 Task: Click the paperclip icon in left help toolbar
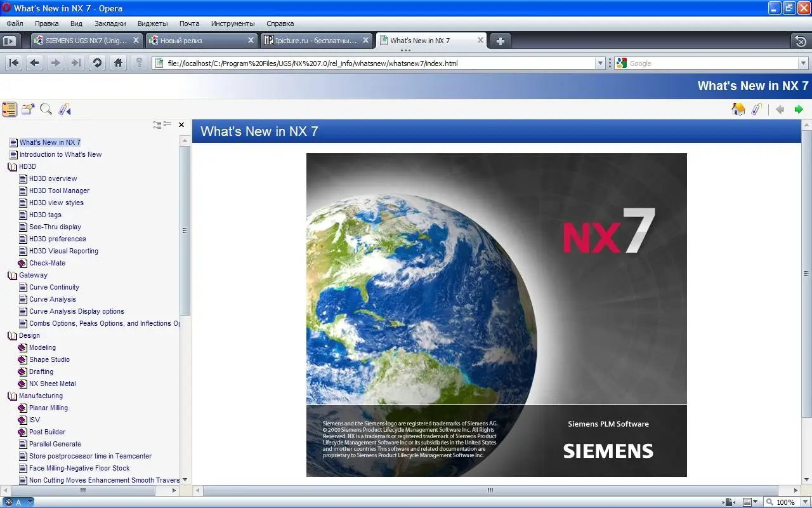[65, 109]
